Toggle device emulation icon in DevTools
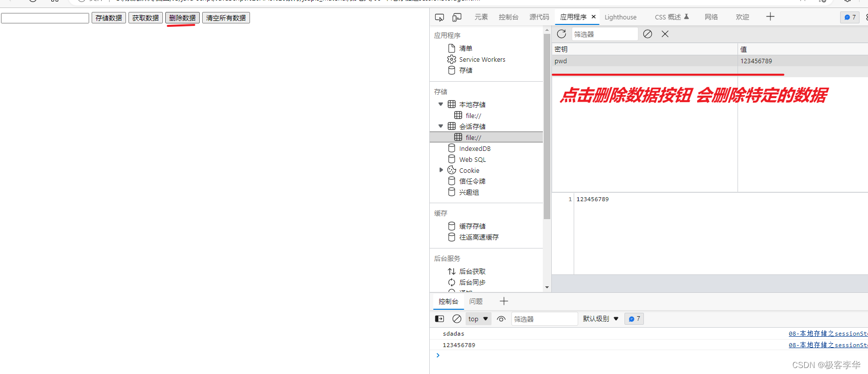868x374 pixels. (457, 17)
